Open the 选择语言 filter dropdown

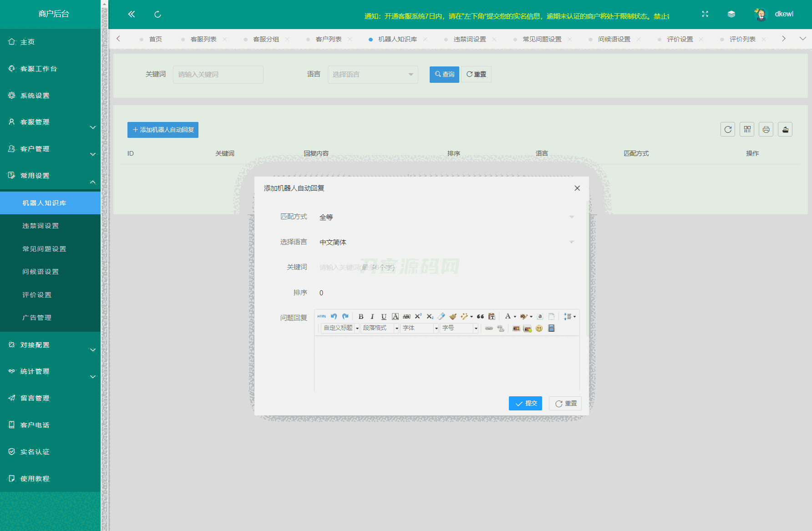[x=373, y=75]
